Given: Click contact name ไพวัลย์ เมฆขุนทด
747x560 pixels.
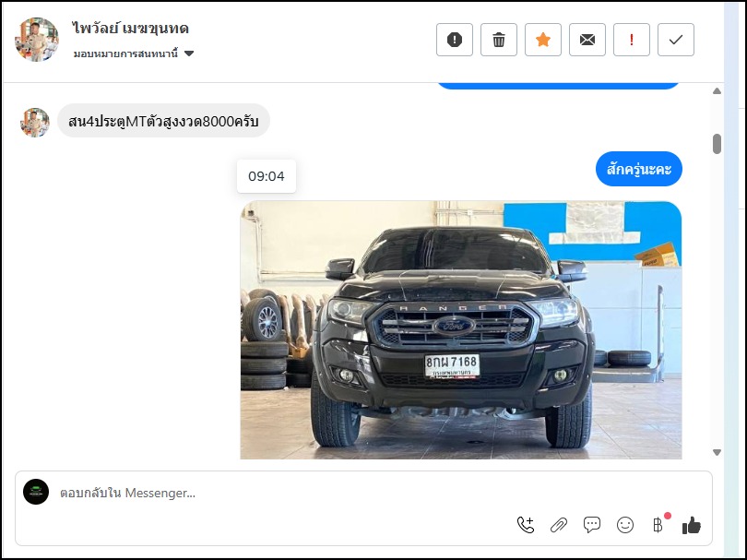Looking at the screenshot, I should tap(131, 28).
